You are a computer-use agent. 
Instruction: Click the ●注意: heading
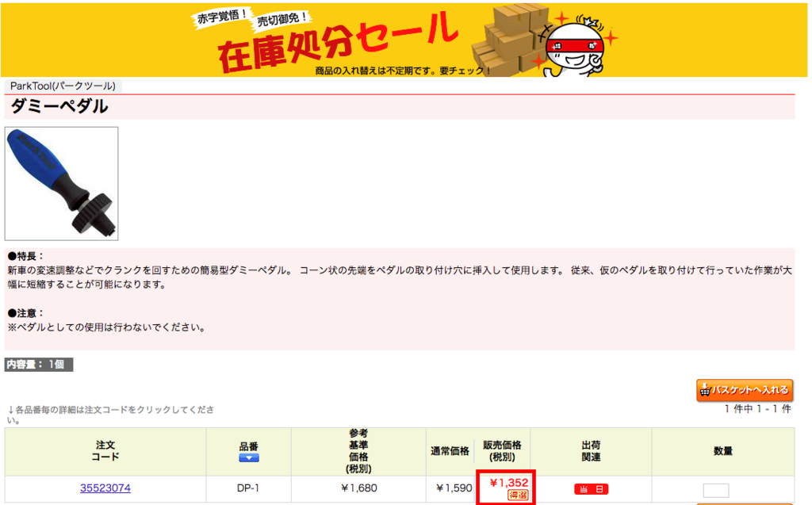[x=26, y=313]
